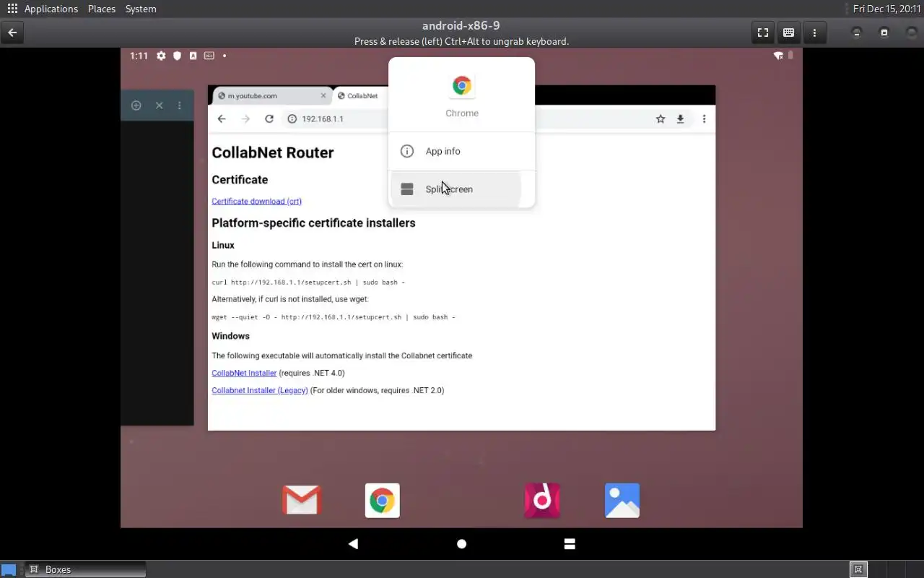This screenshot has height=578, width=924.
Task: Open the System menu
Action: point(141,9)
